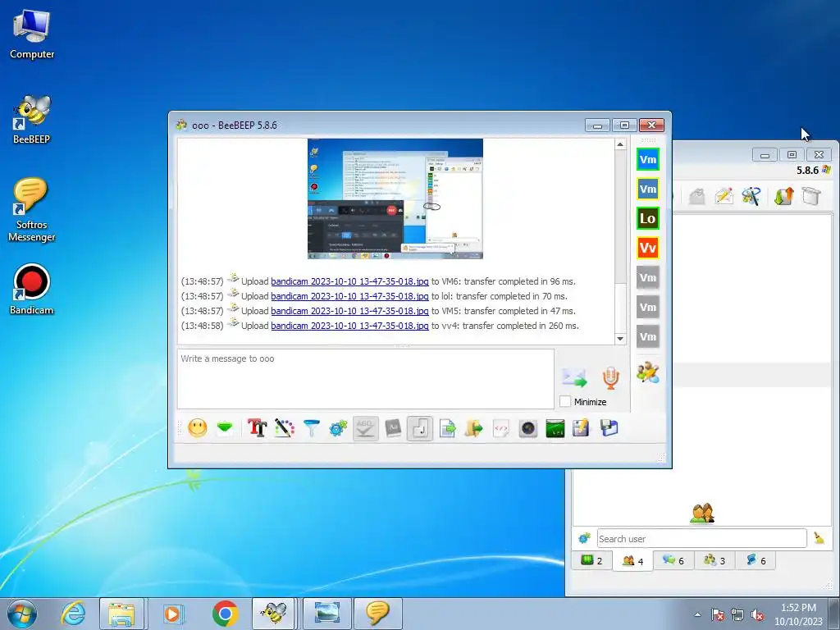Viewport: 840px width, 630px height.
Task: Switch to the last tab showing 6
Action: coord(756,560)
